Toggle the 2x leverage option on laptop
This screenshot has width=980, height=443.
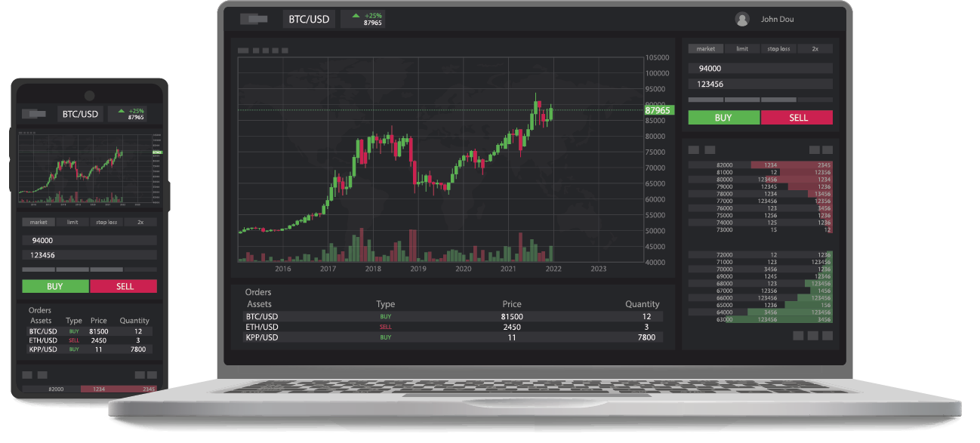[815, 49]
